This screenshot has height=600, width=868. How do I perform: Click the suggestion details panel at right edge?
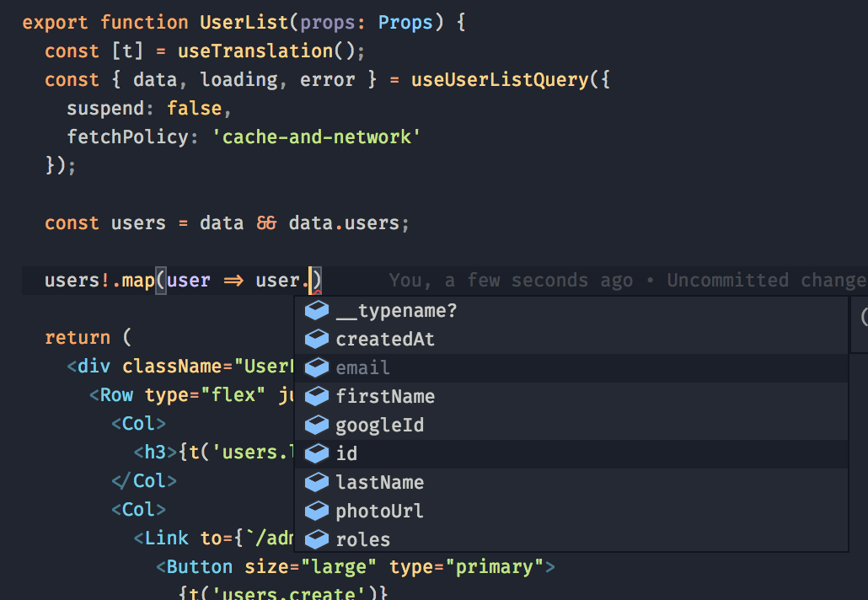860,324
